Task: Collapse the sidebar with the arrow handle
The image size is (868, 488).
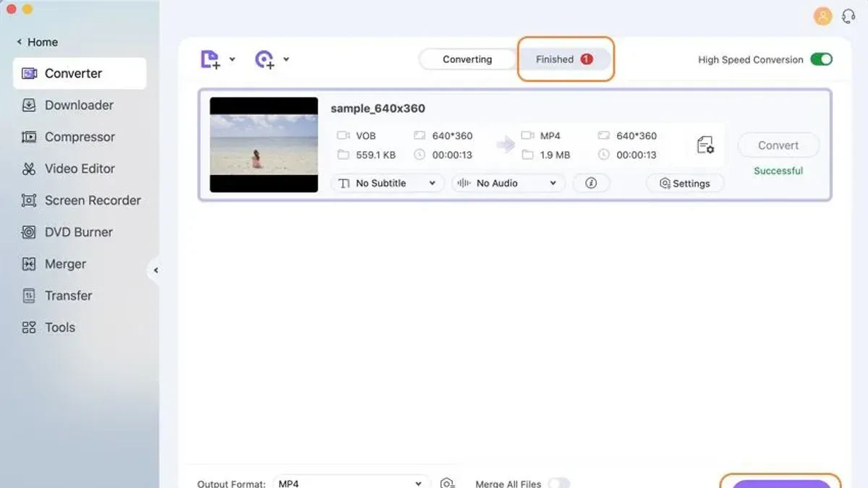Action: (x=155, y=270)
